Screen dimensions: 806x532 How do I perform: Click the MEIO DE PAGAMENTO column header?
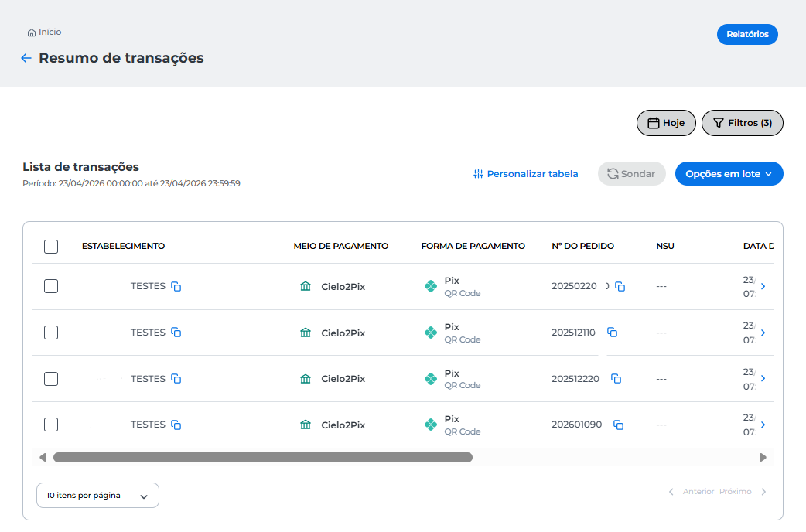tap(341, 246)
